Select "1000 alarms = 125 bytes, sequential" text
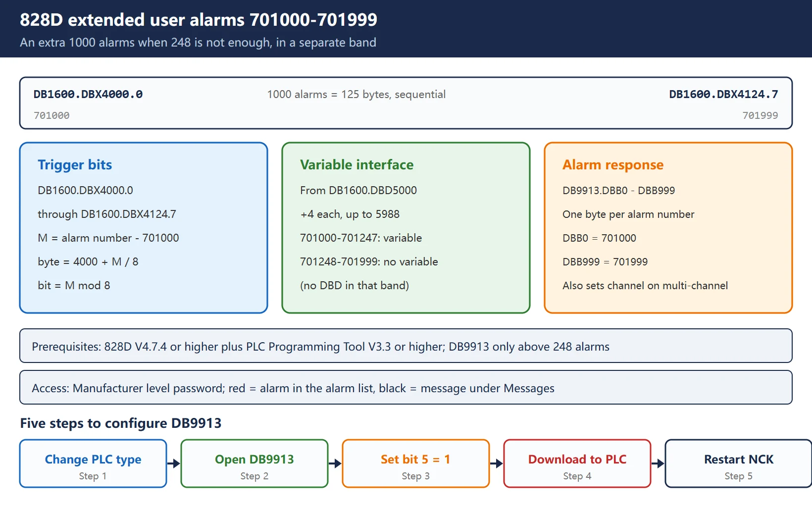Screen dimensions: 812x515 [x=356, y=94]
